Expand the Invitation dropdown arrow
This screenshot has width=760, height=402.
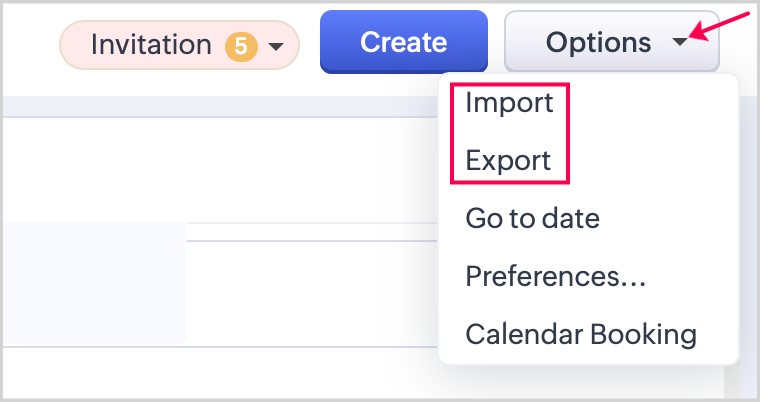click(277, 46)
